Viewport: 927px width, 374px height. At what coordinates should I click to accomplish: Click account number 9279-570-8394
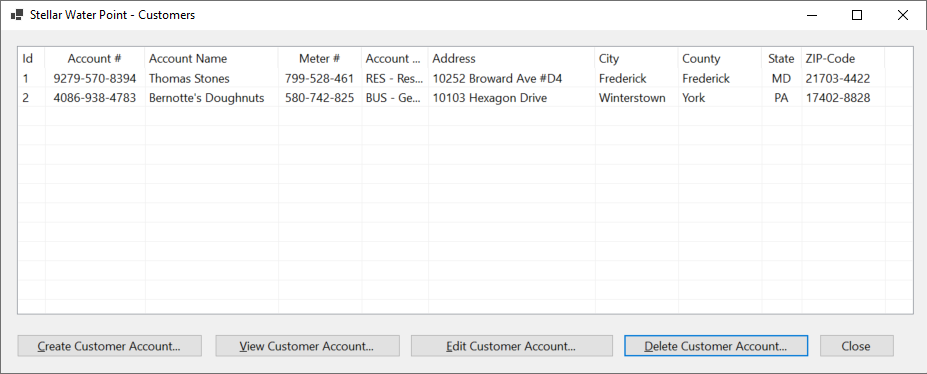[x=95, y=79]
